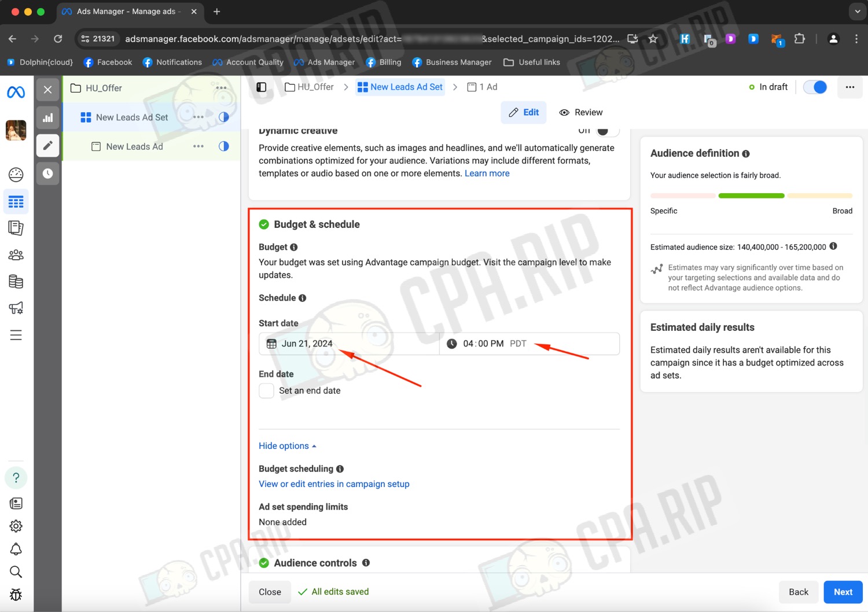Open the bug report icon

coord(16,595)
